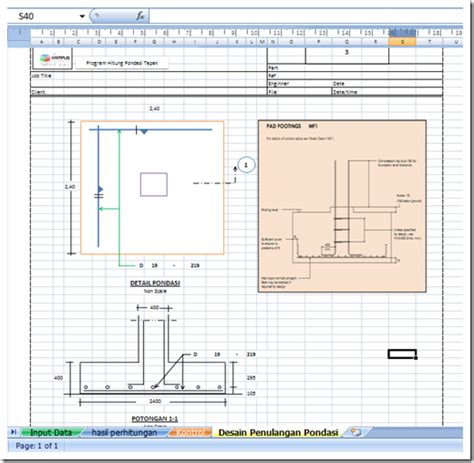Switch to the Input Data sheet tab
Image resolution: width=474 pixels, height=463 pixels.
tap(51, 433)
